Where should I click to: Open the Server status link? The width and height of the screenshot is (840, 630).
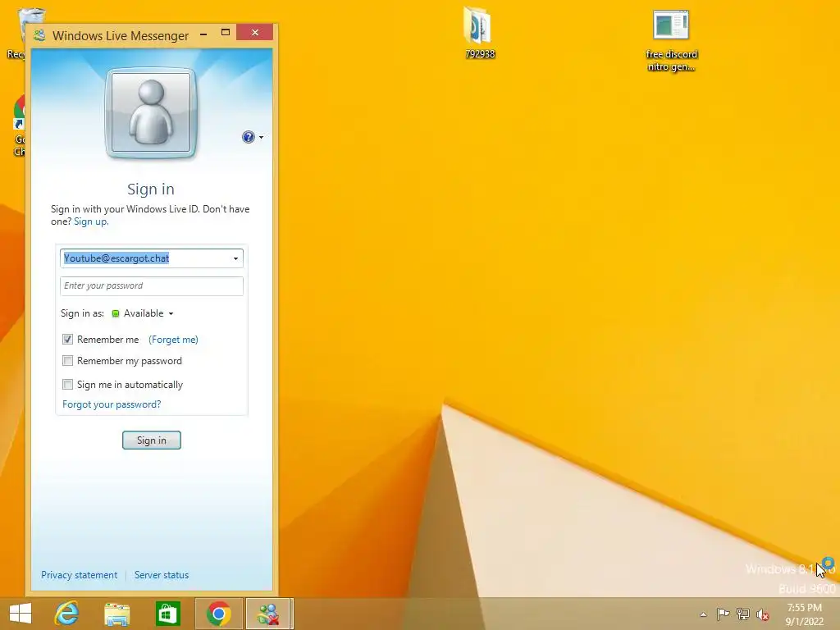[162, 575]
